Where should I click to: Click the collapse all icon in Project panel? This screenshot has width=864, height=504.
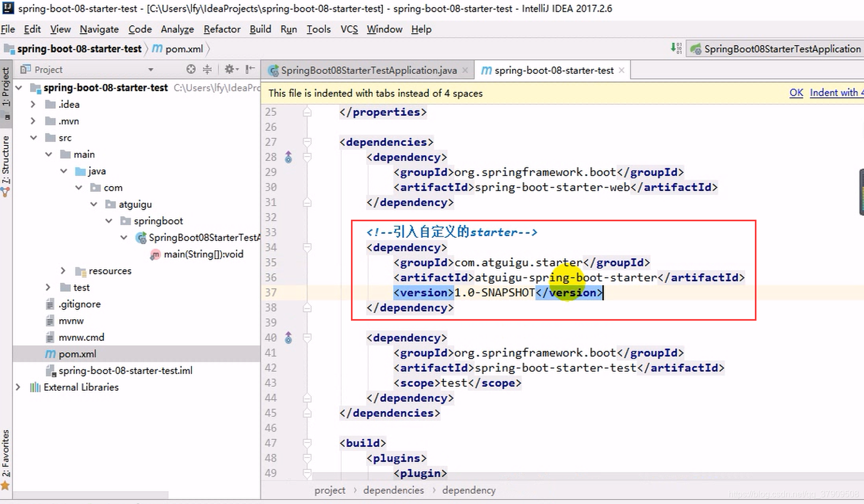208,69
